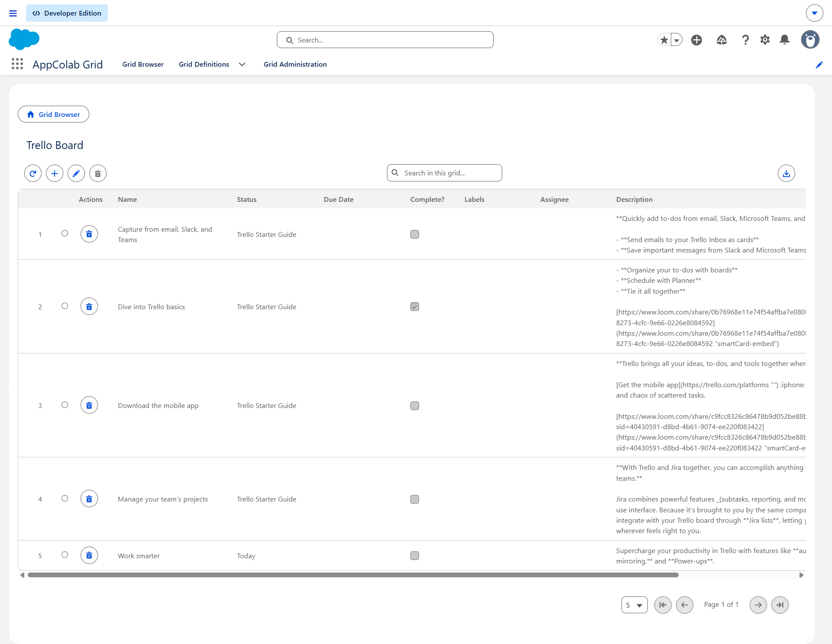Click the 'Page 1 of 1' text
Screen dimensions: 832x644
coord(721,605)
